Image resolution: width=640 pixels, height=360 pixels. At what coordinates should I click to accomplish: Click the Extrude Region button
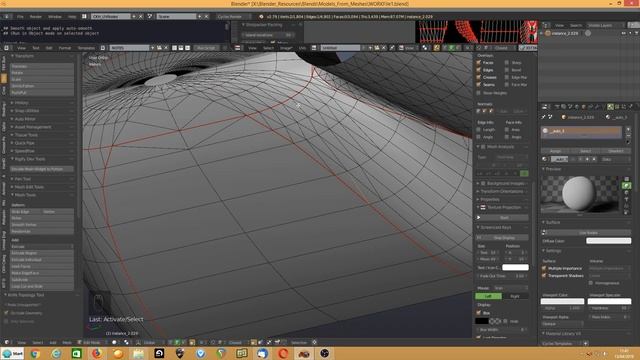click(42, 253)
